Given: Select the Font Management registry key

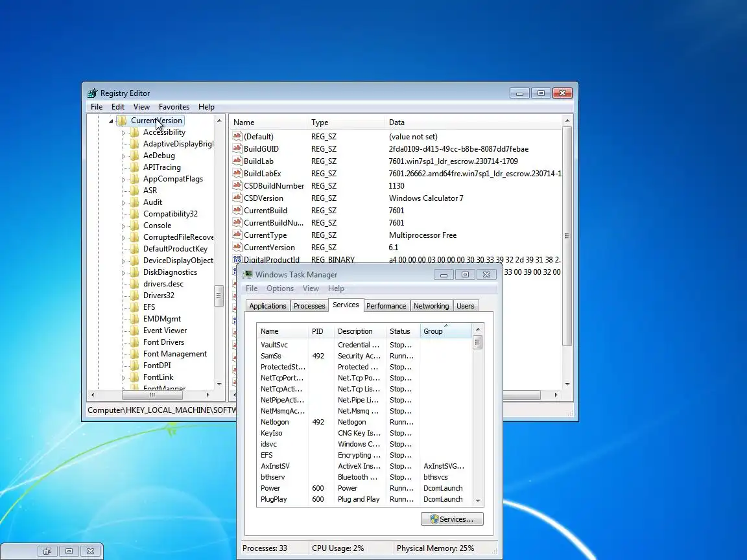Looking at the screenshot, I should [x=175, y=354].
